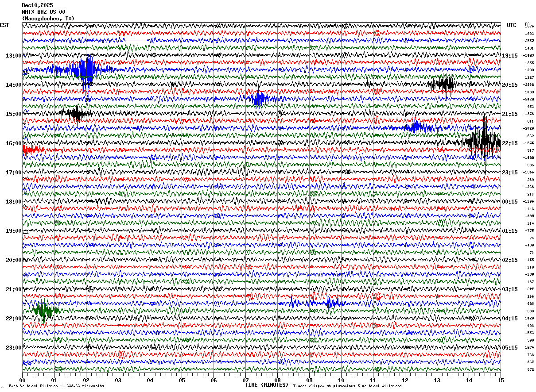536x392 pixels.
Task: Click the black seismic event after 22:15 UTC
Action: click(x=482, y=142)
